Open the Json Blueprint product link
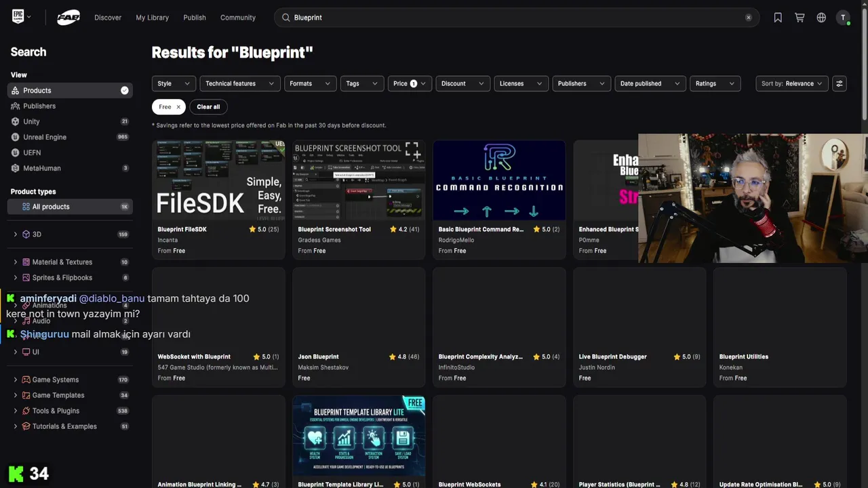Image resolution: width=868 pixels, height=488 pixels. 318,357
